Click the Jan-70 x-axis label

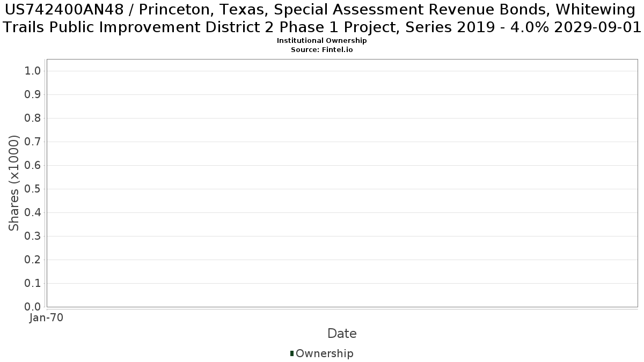point(46,318)
